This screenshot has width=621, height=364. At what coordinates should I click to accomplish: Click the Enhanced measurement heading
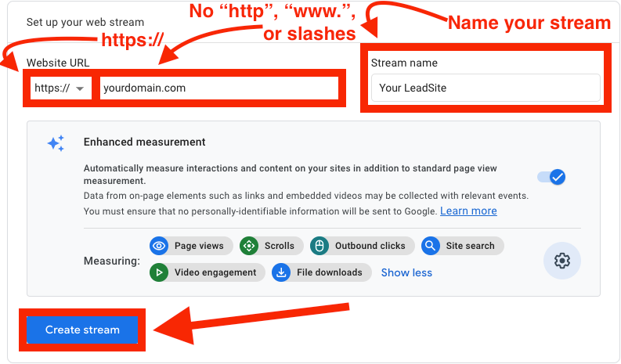click(144, 142)
